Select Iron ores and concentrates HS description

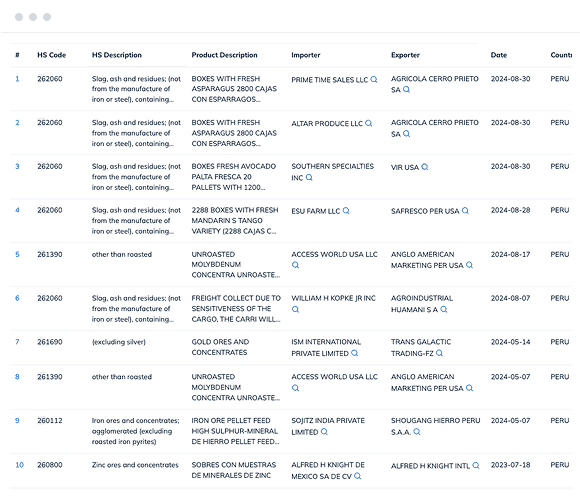[x=135, y=431]
